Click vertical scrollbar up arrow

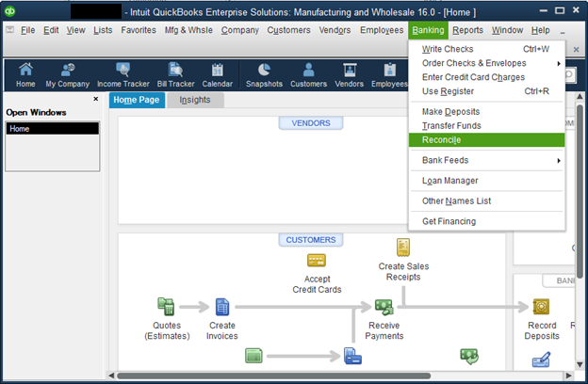[580, 96]
